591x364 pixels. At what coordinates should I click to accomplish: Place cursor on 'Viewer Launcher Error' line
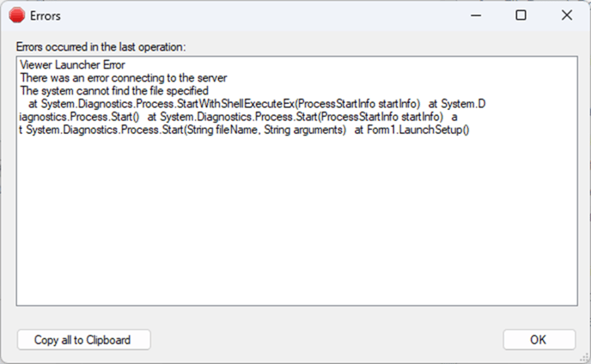tap(72, 64)
